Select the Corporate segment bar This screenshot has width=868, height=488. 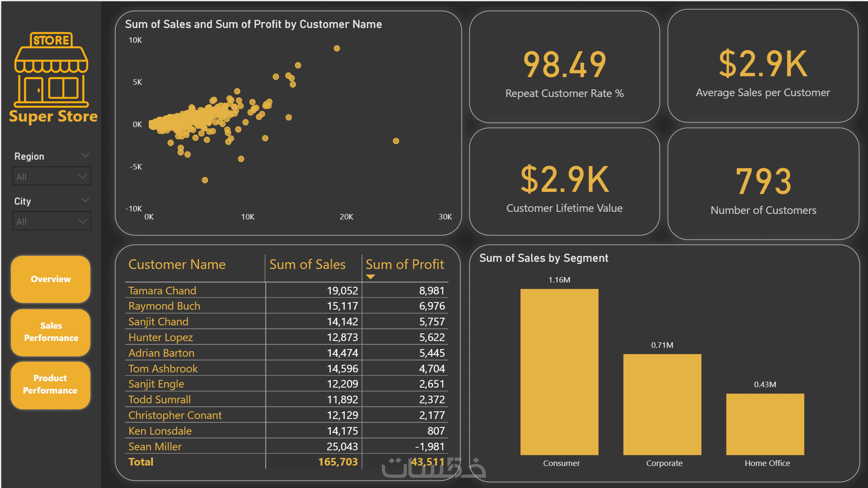pos(662,405)
